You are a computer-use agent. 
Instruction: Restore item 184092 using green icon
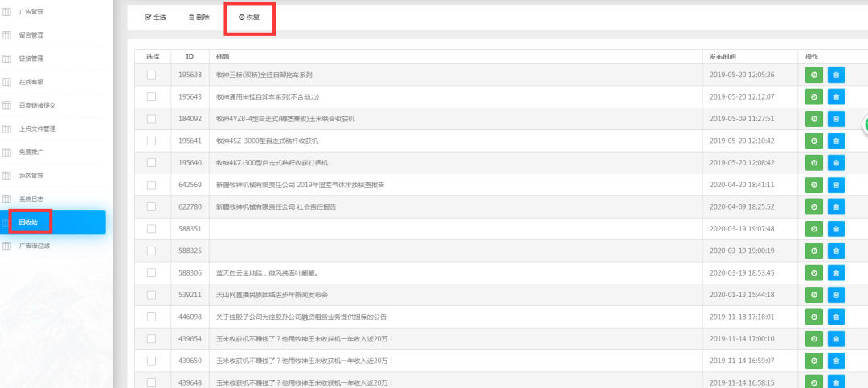(814, 119)
